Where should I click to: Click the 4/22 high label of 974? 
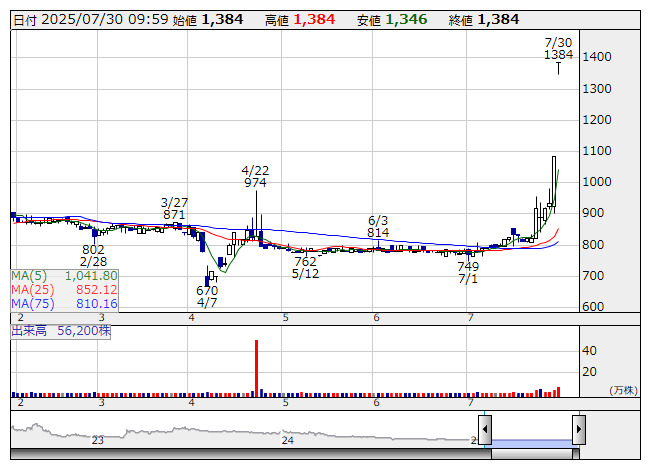pyautogui.click(x=255, y=177)
